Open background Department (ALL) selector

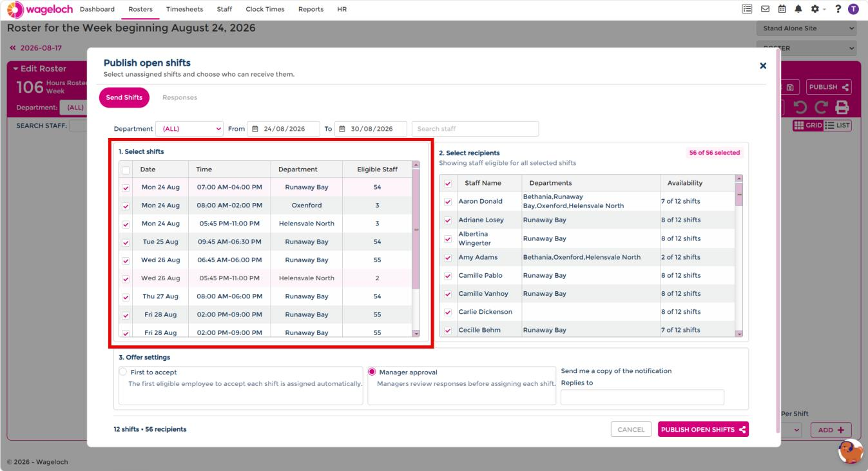(x=73, y=108)
